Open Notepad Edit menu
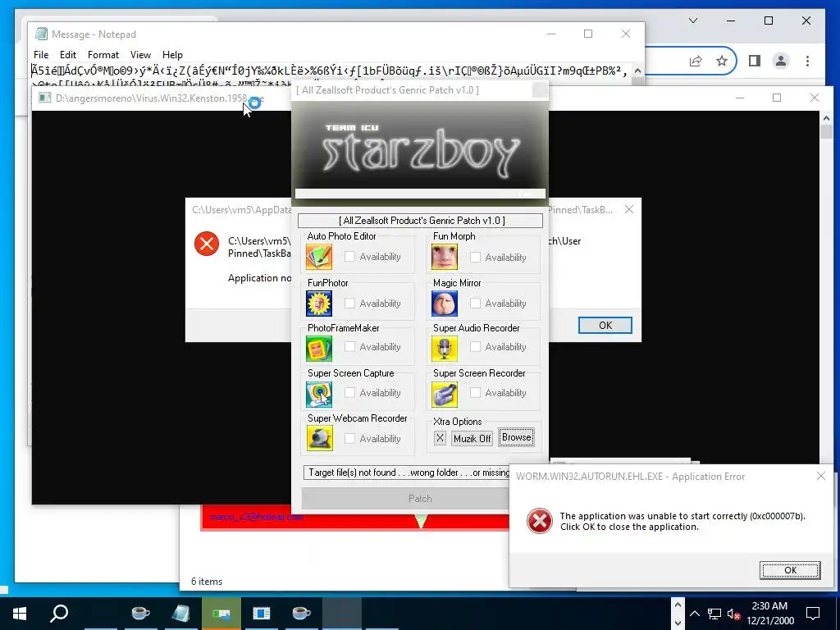Image resolution: width=840 pixels, height=630 pixels. pos(67,55)
